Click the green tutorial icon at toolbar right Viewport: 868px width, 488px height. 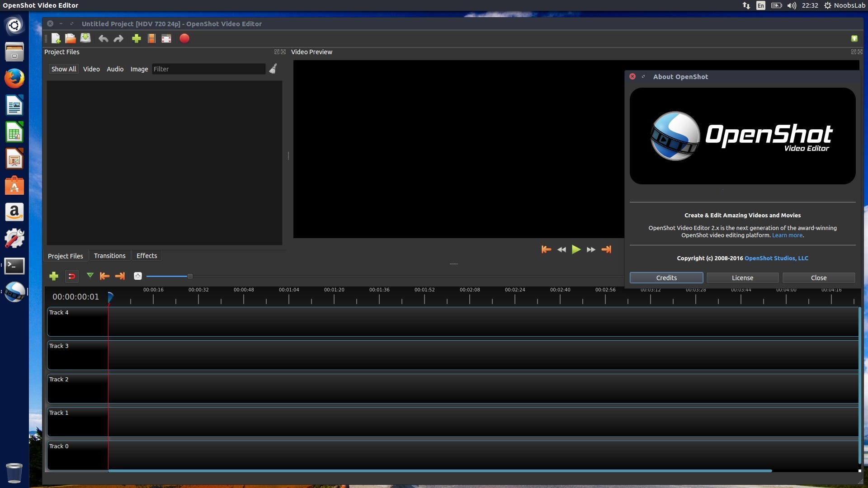coord(854,38)
